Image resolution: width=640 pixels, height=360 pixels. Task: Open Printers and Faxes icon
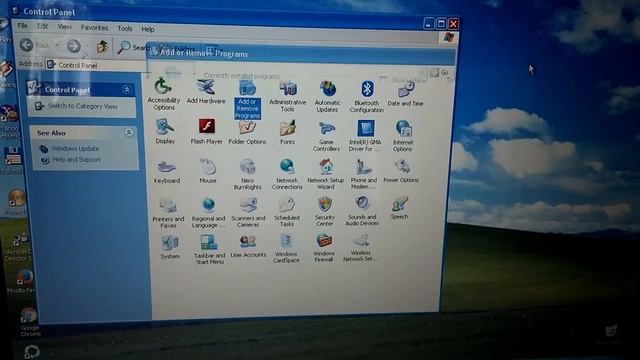coord(168,213)
